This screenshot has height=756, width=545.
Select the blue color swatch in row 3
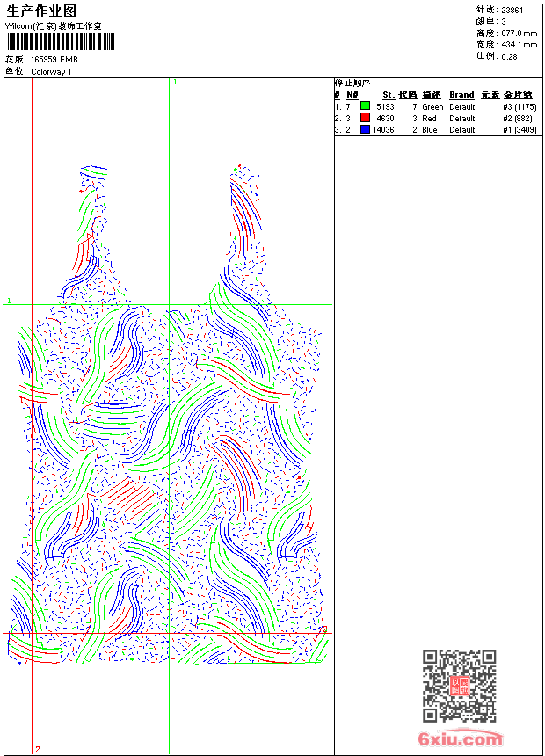pos(365,129)
